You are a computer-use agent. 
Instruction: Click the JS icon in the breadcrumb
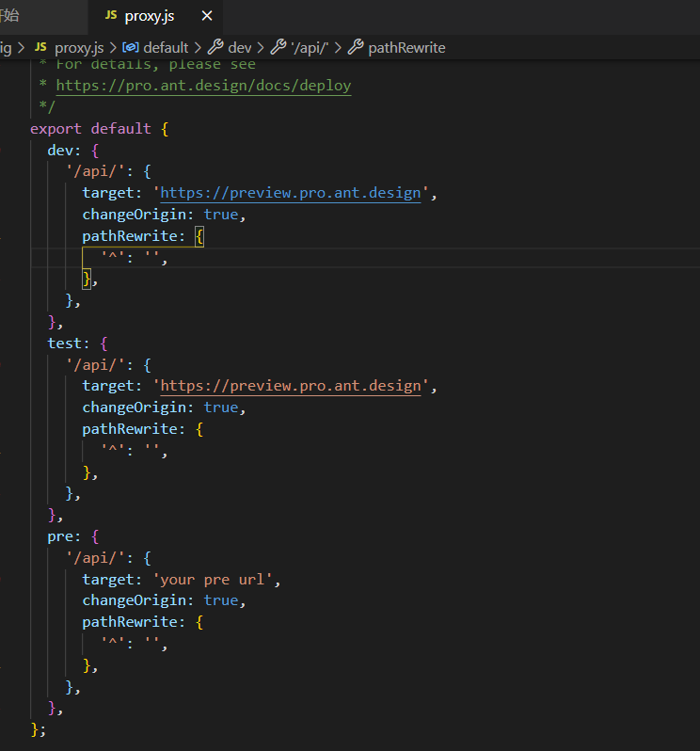point(40,47)
